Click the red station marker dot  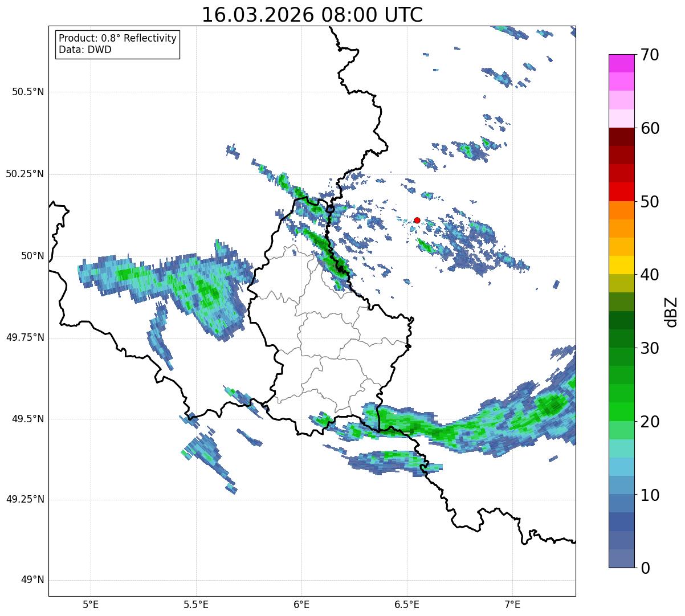417,220
